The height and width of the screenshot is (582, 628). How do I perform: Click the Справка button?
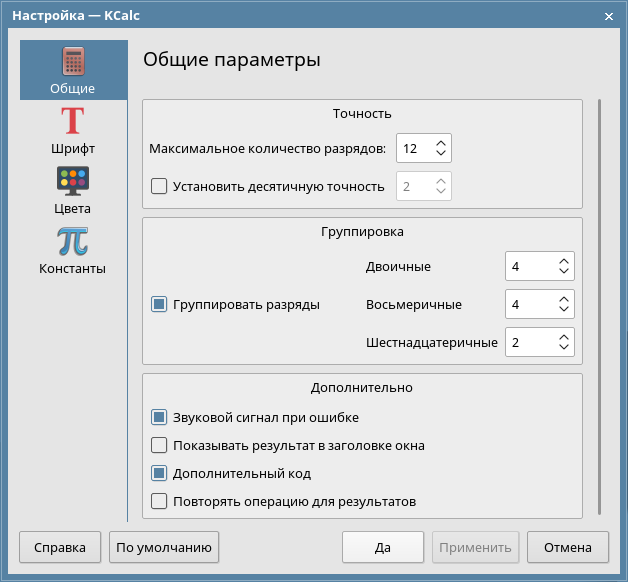pyautogui.click(x=60, y=548)
